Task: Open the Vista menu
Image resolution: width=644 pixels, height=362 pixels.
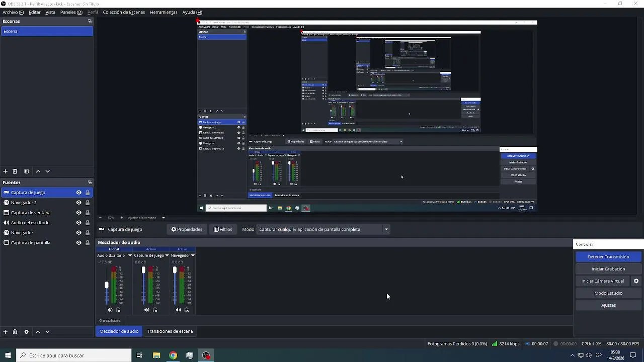Action: [50, 12]
